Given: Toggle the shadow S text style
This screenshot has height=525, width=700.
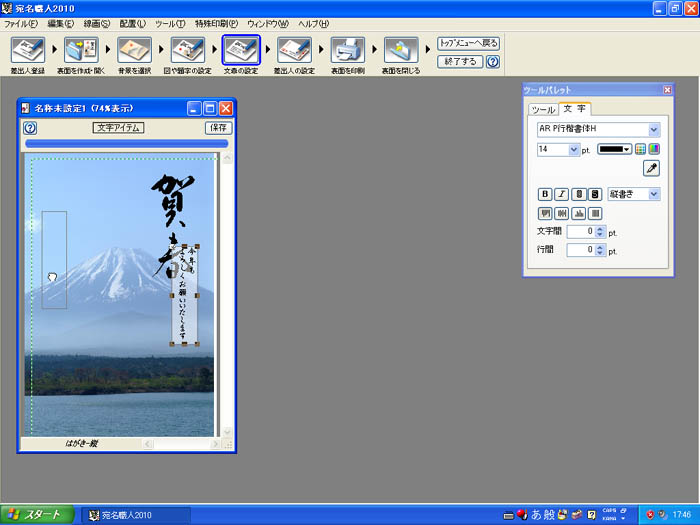Looking at the screenshot, I should tap(594, 194).
